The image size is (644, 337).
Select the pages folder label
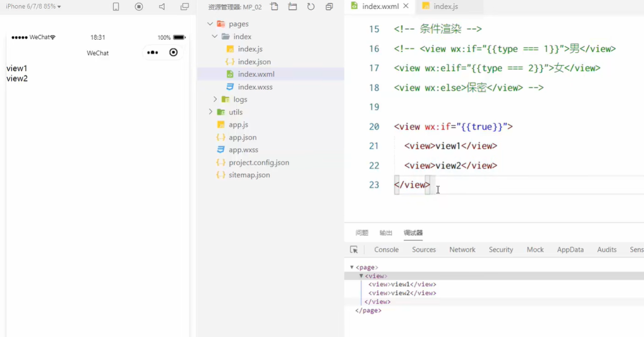tap(238, 24)
